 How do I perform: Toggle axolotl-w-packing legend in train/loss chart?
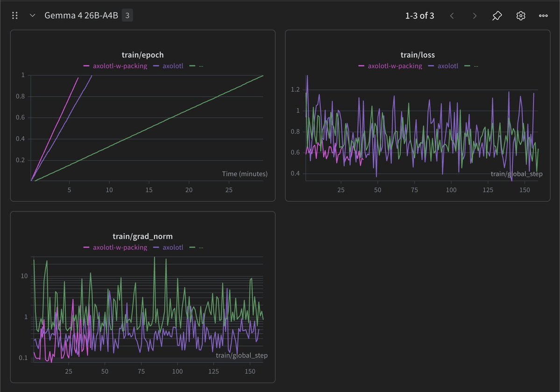coord(395,66)
